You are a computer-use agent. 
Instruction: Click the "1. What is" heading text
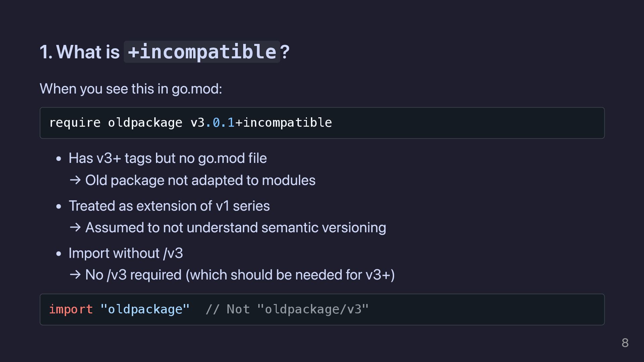[79, 52]
